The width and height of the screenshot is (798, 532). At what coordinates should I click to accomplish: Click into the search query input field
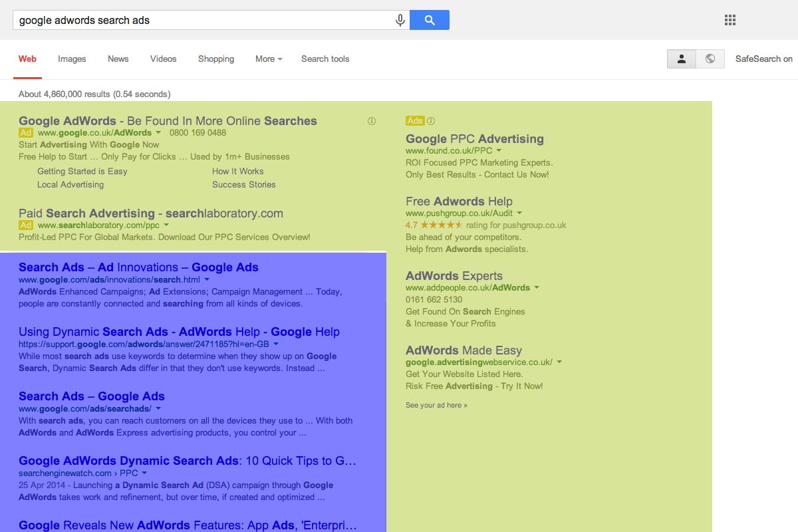pyautogui.click(x=199, y=20)
